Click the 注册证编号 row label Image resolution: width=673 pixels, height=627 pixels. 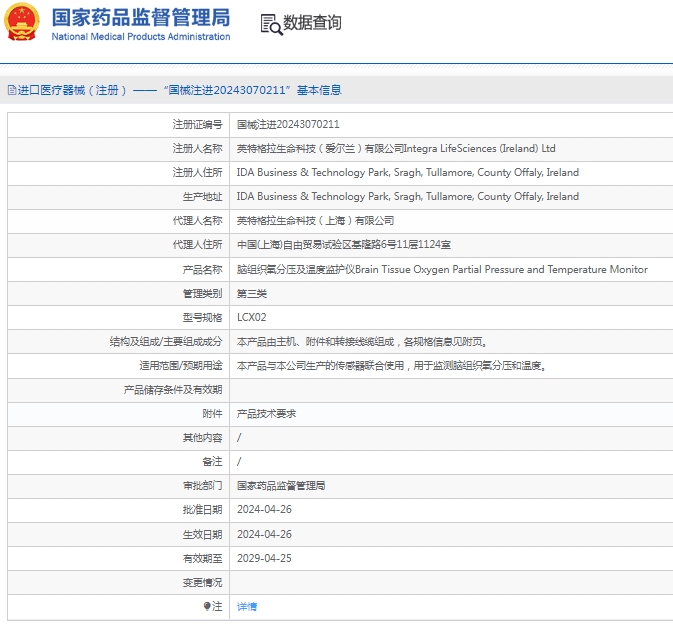coord(197,124)
